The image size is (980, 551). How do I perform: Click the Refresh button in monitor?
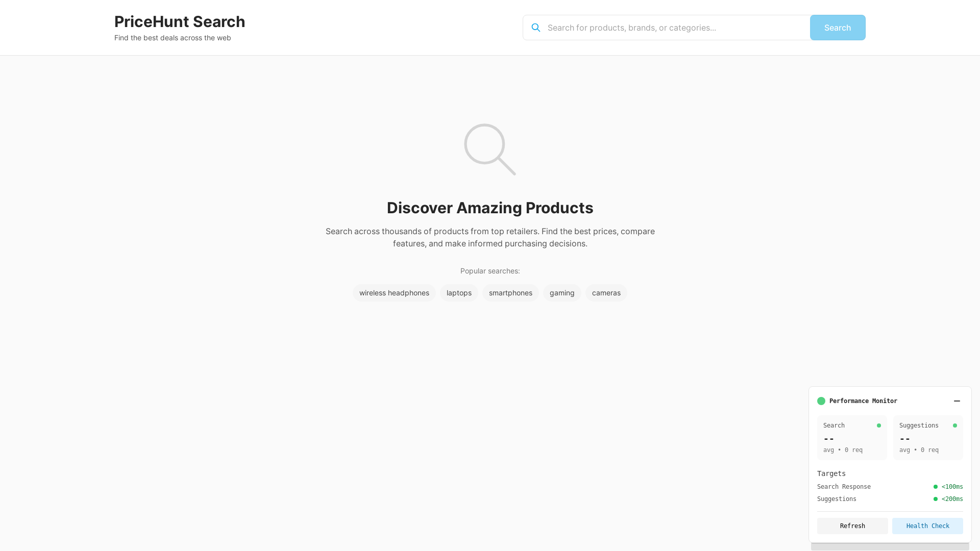point(852,526)
